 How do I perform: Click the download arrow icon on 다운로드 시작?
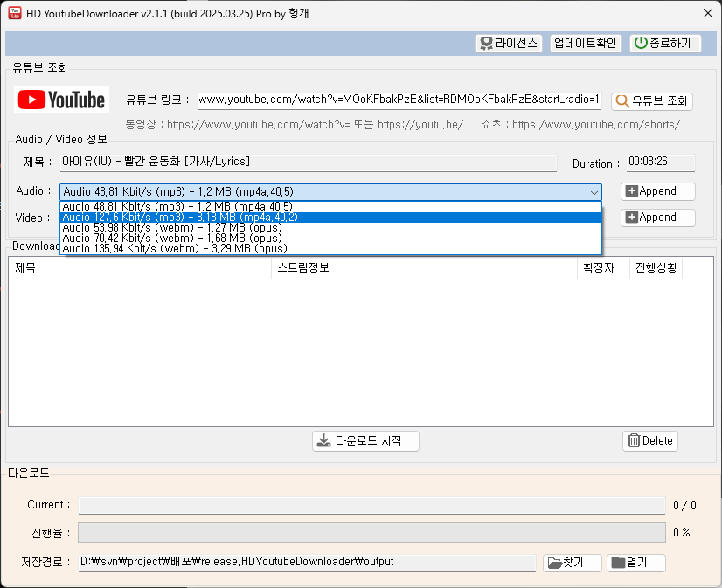(324, 440)
